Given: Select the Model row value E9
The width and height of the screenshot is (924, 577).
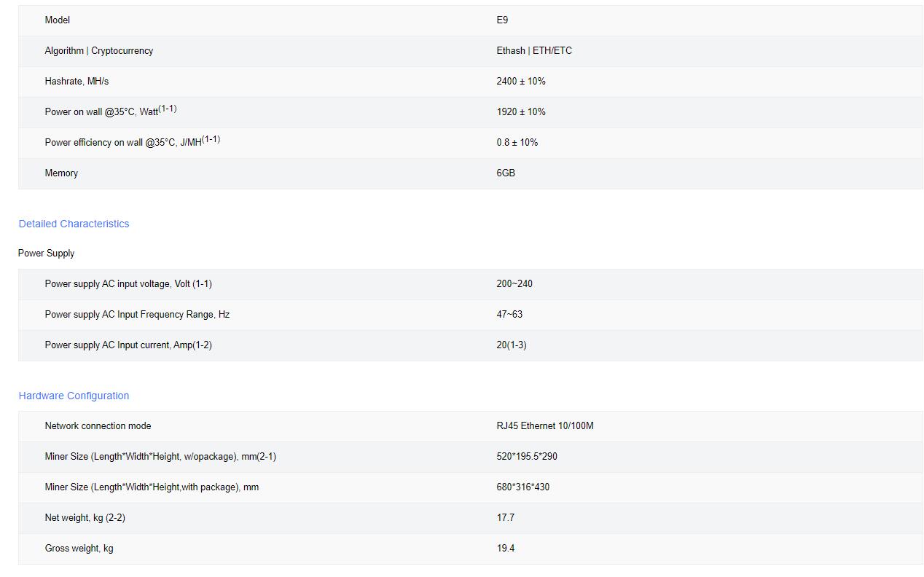Looking at the screenshot, I should (x=502, y=20).
